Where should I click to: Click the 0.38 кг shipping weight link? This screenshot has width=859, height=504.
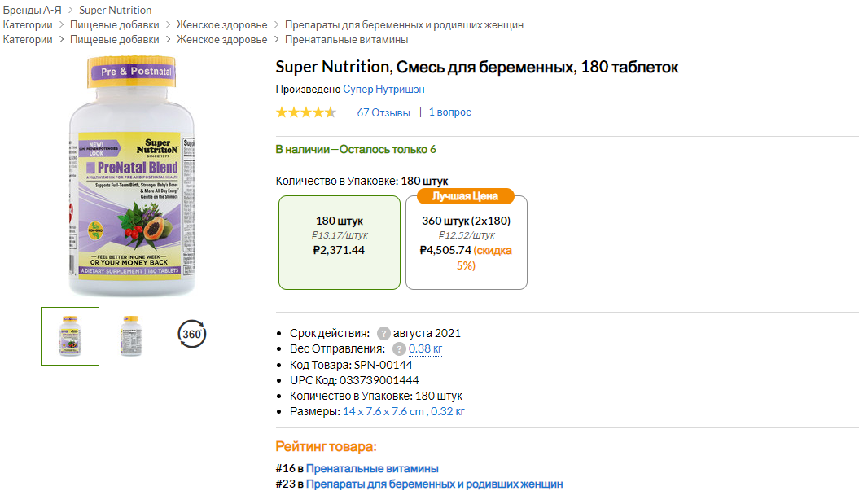pyautogui.click(x=426, y=348)
